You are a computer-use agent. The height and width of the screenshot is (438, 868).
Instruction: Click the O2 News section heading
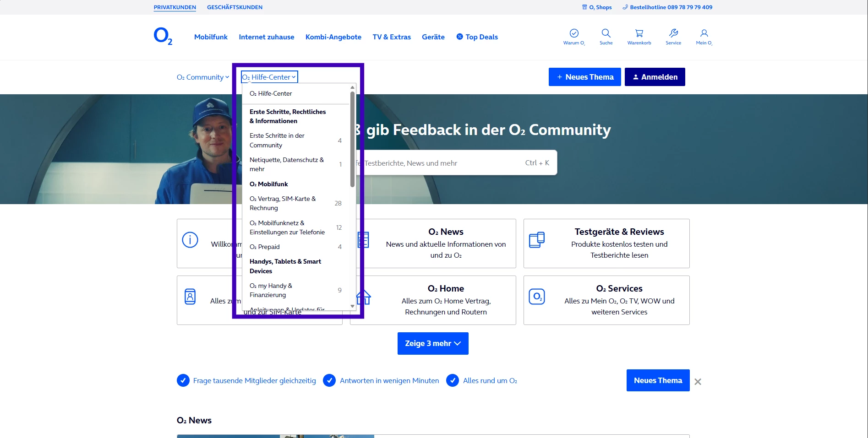point(194,420)
